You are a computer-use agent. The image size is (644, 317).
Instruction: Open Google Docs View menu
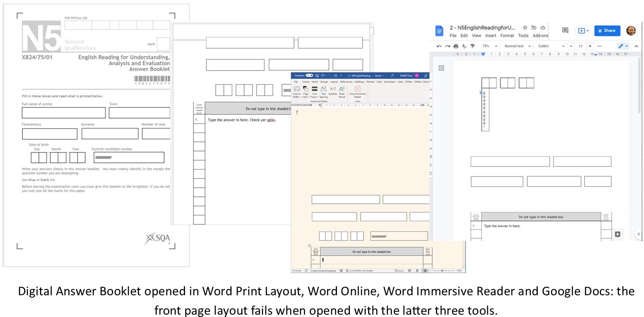point(476,36)
